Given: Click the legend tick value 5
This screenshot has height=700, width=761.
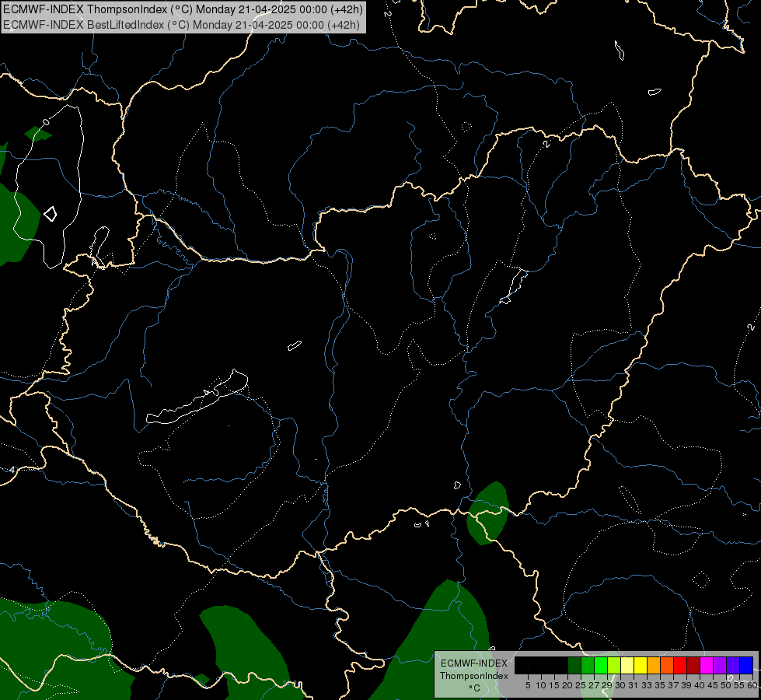Looking at the screenshot, I should click(528, 685).
